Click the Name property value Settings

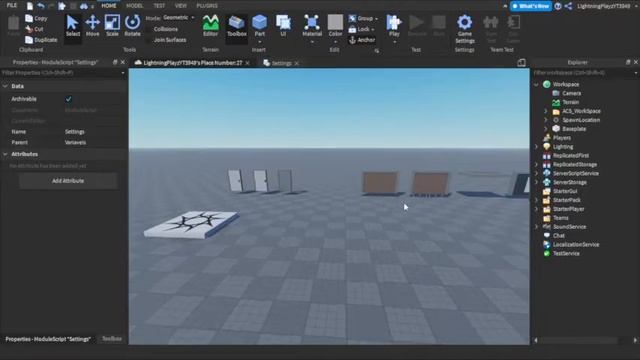(75, 132)
